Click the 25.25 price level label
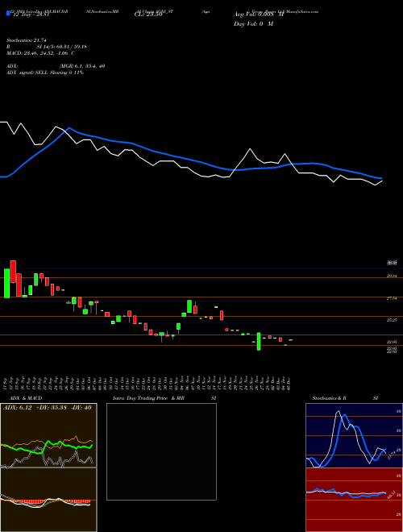The width and height of the screenshot is (403, 532). [392, 320]
